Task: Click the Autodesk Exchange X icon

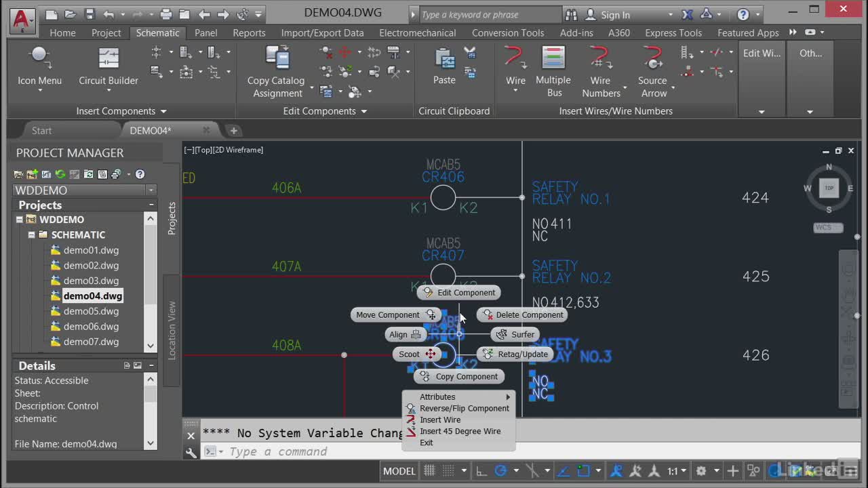Action: coord(687,14)
